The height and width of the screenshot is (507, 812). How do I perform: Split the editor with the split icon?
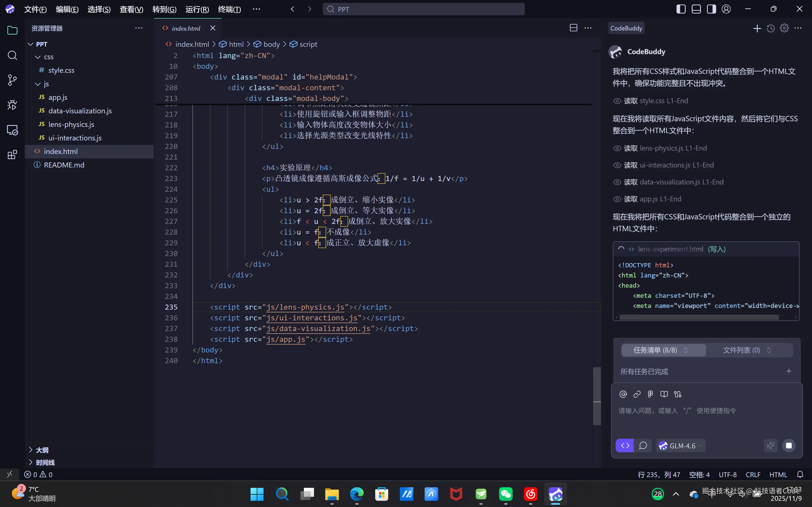(x=573, y=28)
